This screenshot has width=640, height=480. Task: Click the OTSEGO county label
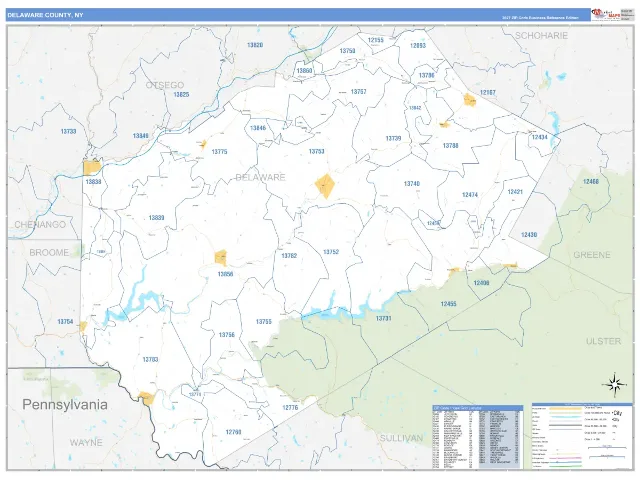165,85
